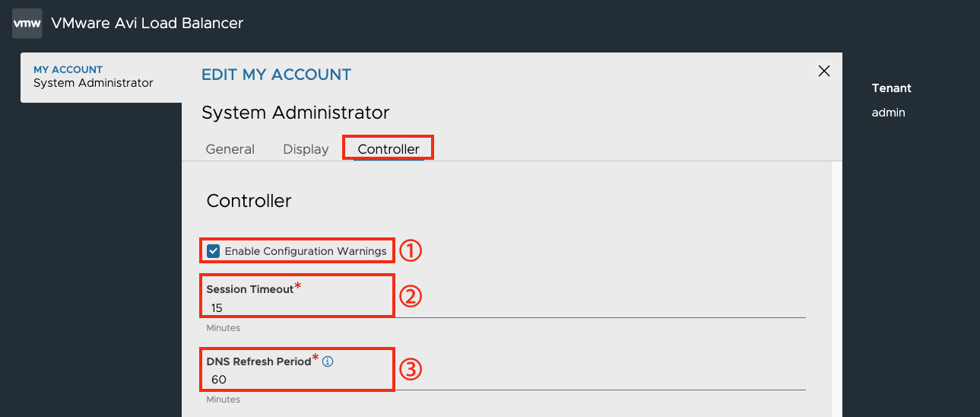Image resolution: width=980 pixels, height=417 pixels.
Task: Close the Edit My Account dialog
Action: [823, 71]
